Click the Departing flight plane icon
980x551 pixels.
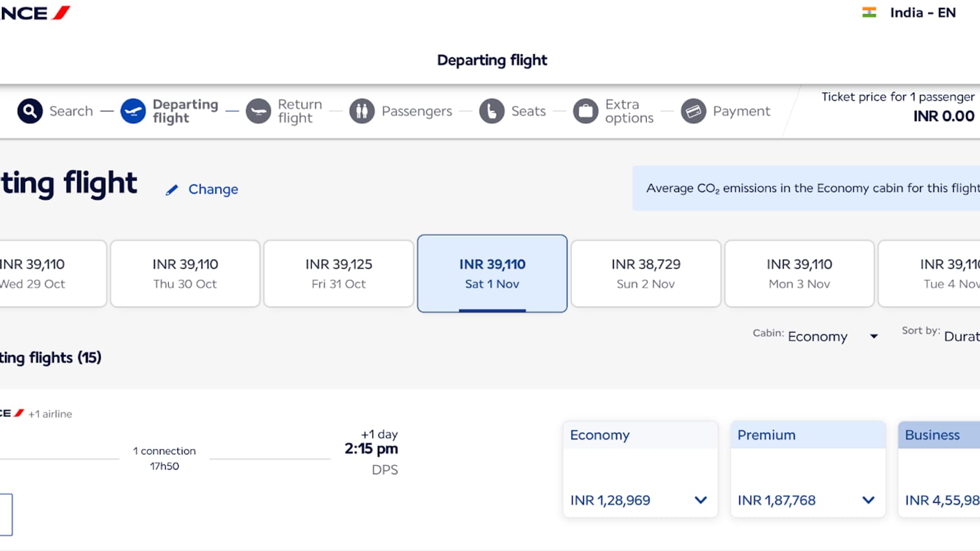pos(133,111)
